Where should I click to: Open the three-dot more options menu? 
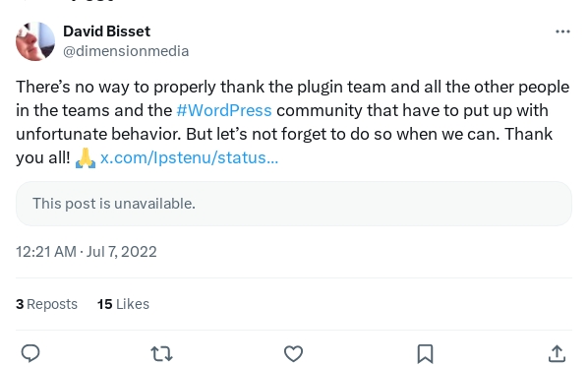[x=562, y=31]
